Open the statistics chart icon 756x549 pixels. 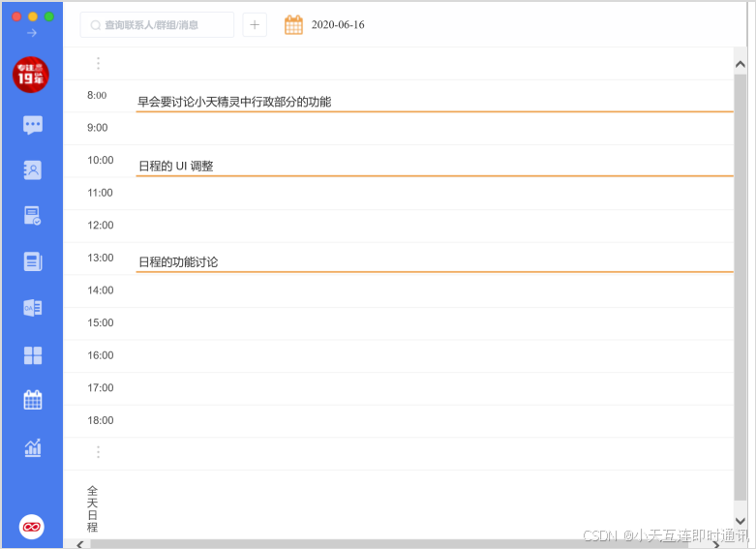click(x=33, y=447)
